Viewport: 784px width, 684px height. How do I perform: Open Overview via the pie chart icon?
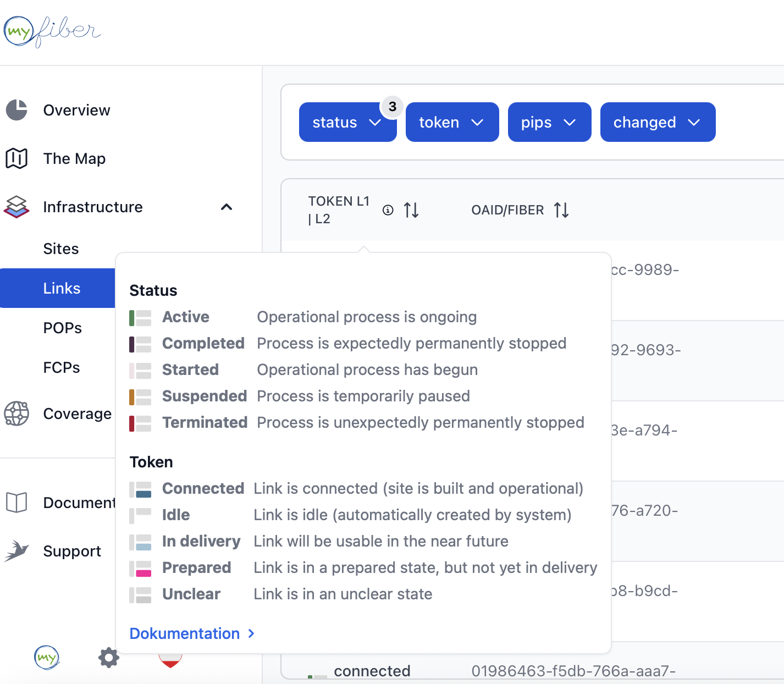[16, 110]
